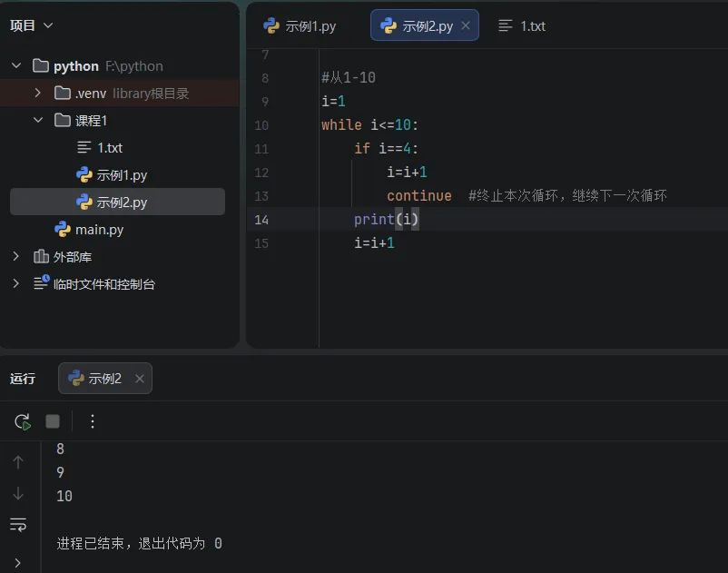Collapse the 课程1 folder
728x573 pixels.
pos(38,120)
